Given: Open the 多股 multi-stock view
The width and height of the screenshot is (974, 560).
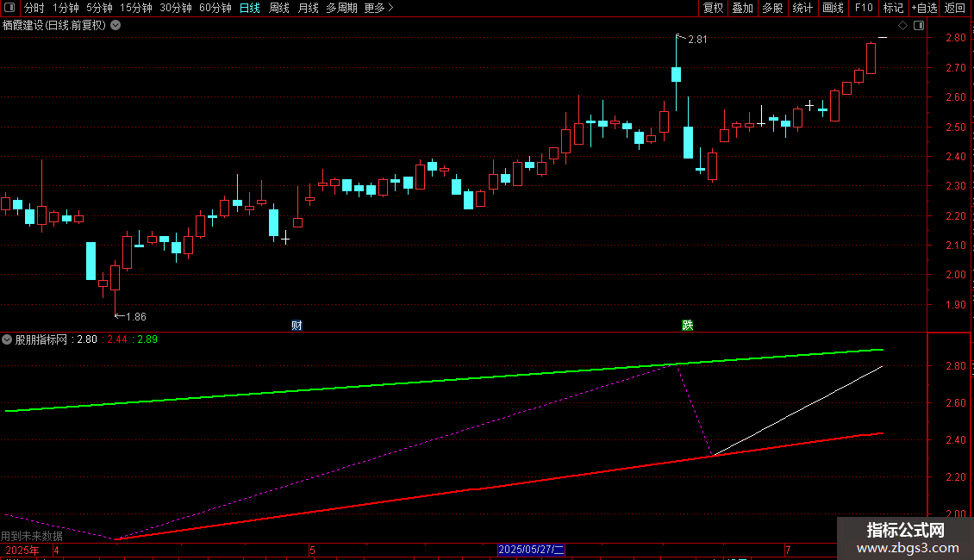Looking at the screenshot, I should (773, 8).
